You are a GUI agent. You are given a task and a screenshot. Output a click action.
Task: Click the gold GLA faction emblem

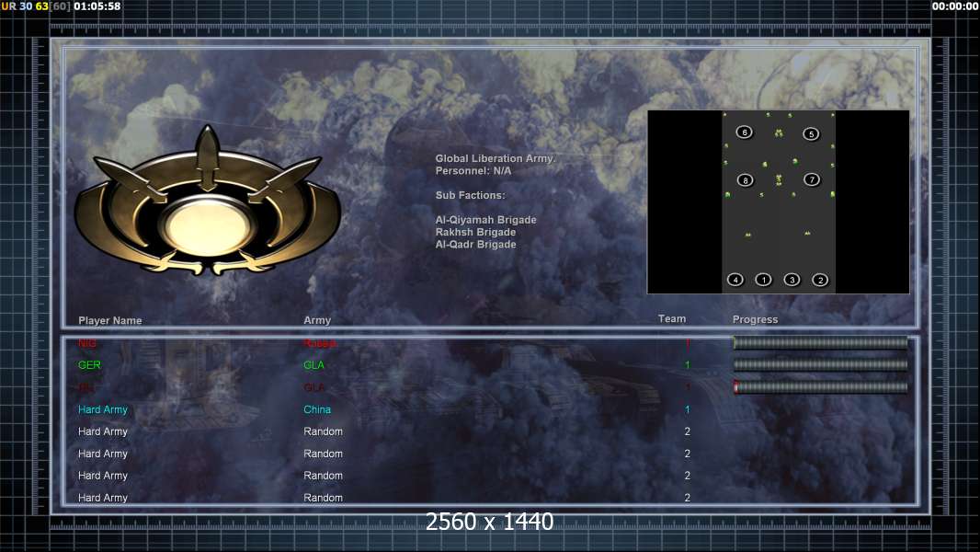pyautogui.click(x=208, y=201)
